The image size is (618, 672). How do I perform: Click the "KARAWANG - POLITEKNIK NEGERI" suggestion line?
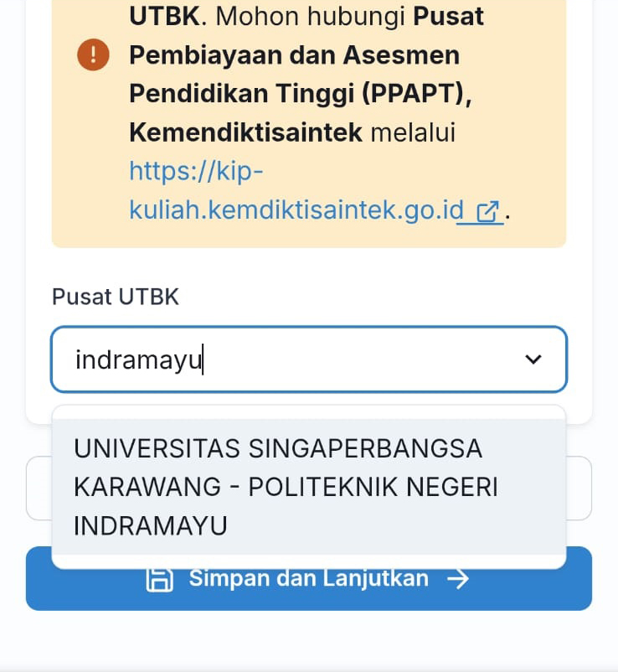click(286, 487)
